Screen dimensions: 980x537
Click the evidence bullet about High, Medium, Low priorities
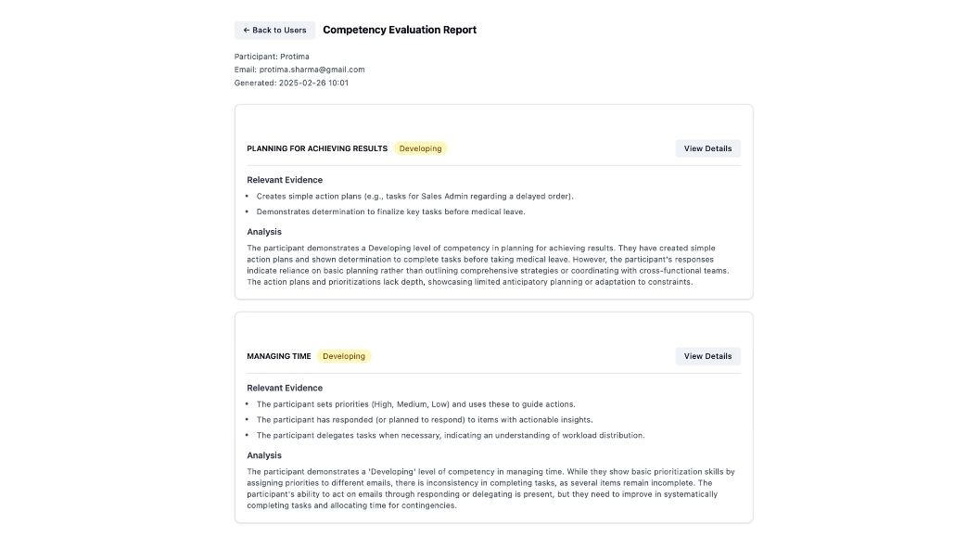click(x=415, y=404)
